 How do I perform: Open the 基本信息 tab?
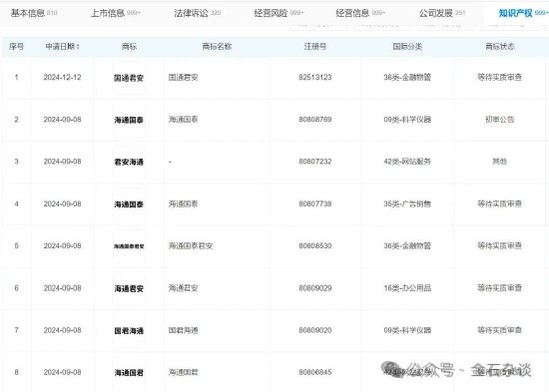[x=34, y=13]
